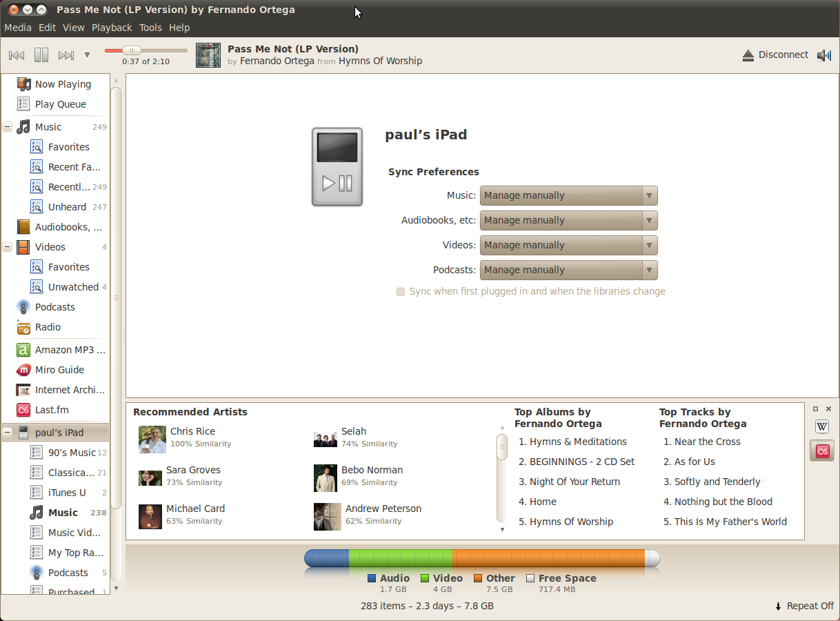This screenshot has height=621, width=840.
Task: Collapse the Music library tree
Action: 7,127
